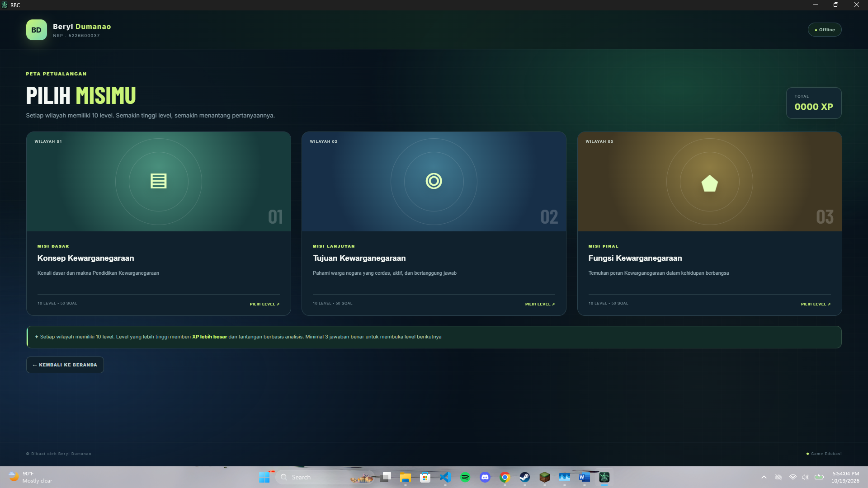Click the Fungsi Kewarganegaraan title
Screen dimensions: 868x488
(x=635, y=258)
